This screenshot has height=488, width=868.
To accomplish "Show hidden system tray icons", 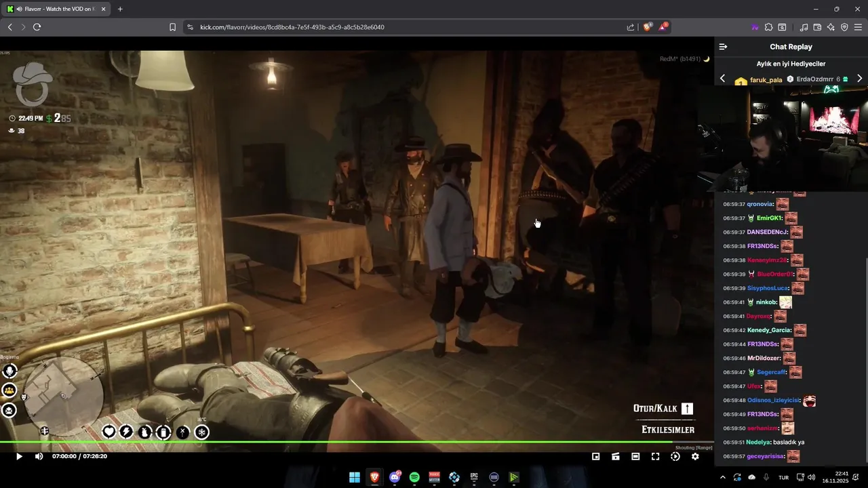I will point(722,477).
